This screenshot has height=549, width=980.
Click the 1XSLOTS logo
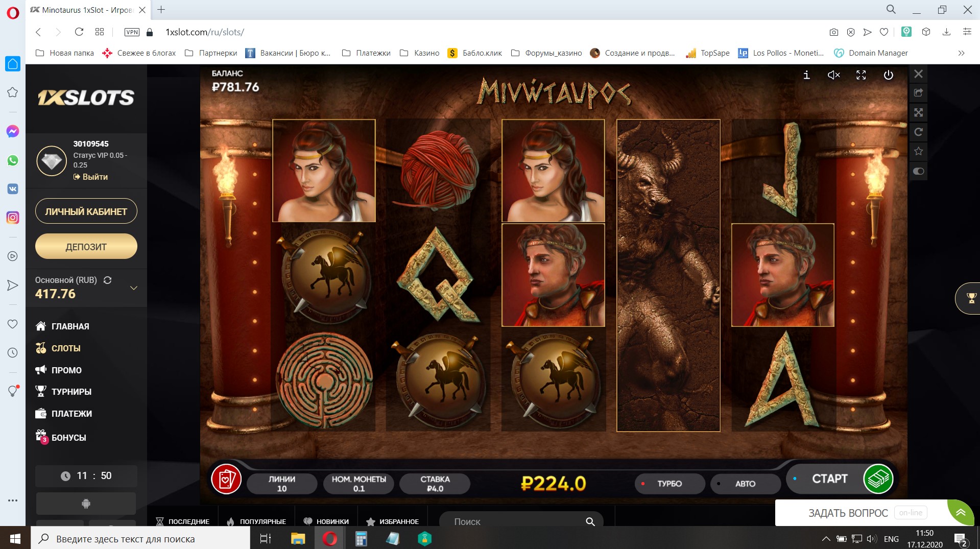(x=86, y=98)
